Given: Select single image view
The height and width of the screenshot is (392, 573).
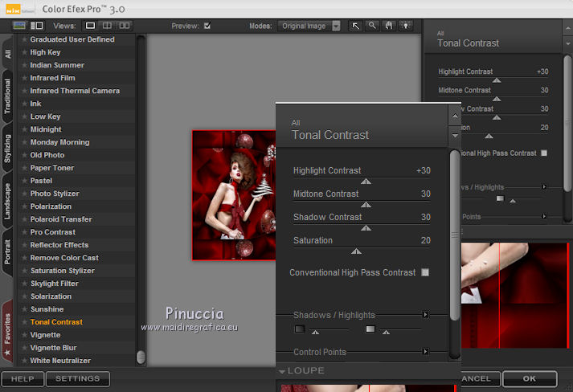Looking at the screenshot, I should tap(90, 26).
